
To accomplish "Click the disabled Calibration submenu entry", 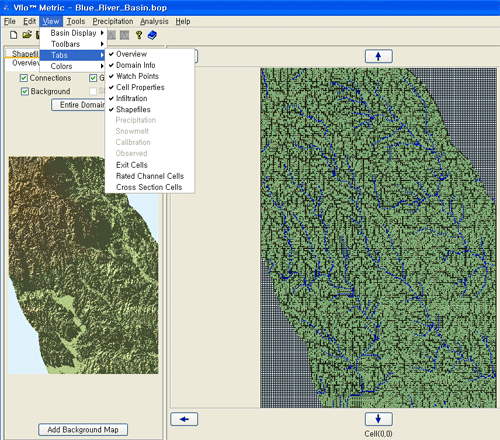I will (150, 142).
